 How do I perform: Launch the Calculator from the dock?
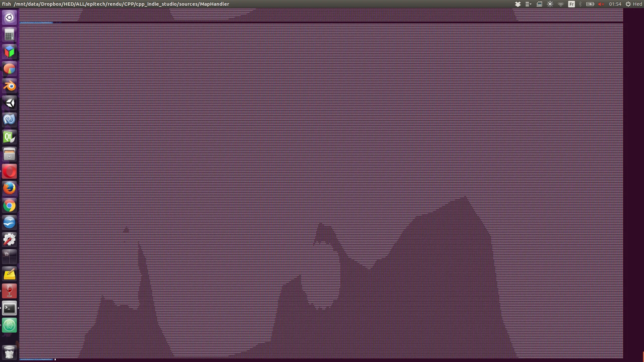9,35
